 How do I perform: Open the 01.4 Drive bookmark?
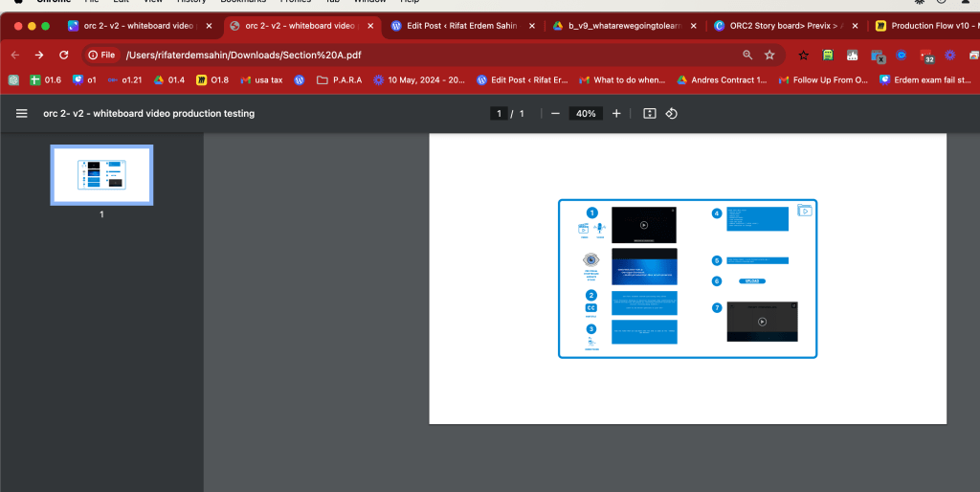click(x=169, y=80)
